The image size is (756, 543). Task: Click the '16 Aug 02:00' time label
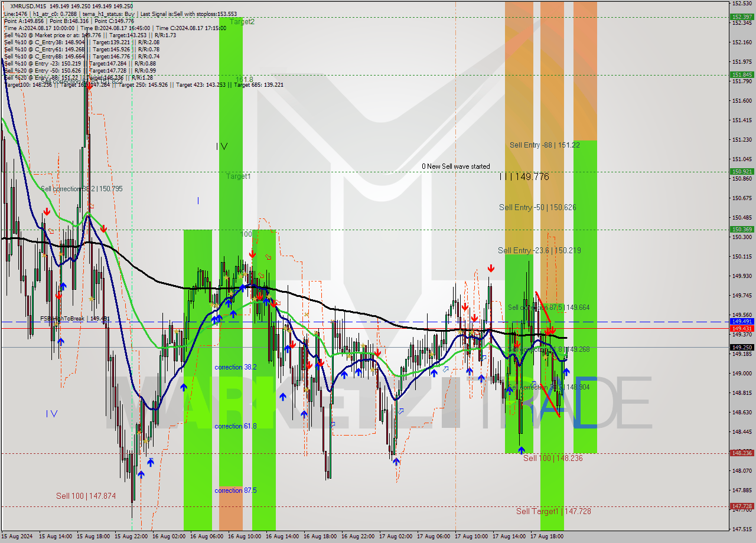click(x=169, y=537)
